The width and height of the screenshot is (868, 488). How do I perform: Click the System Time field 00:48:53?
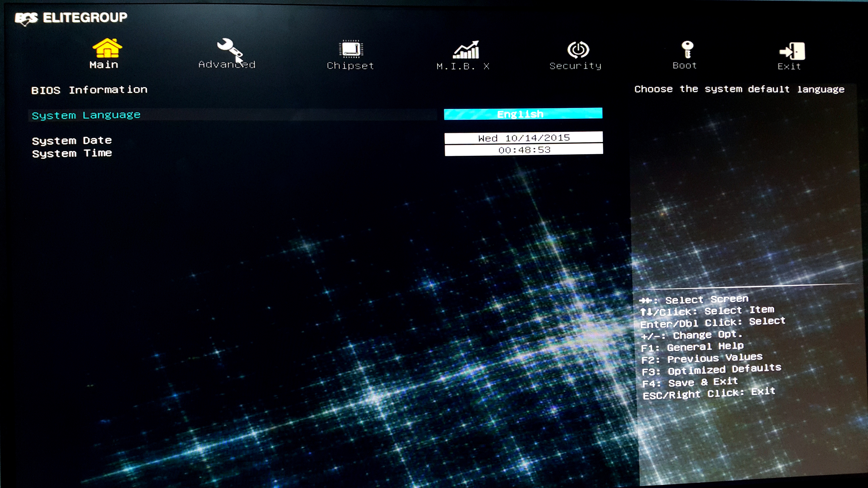tap(524, 150)
